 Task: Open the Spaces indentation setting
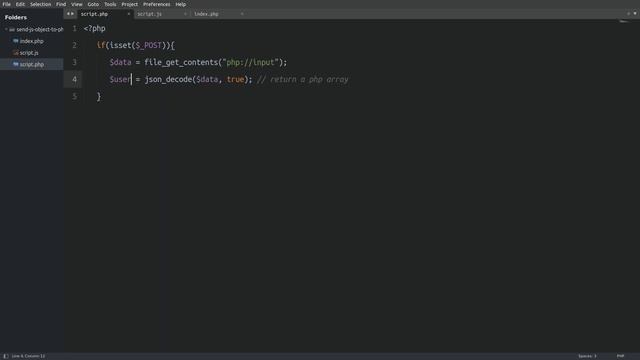point(587,356)
